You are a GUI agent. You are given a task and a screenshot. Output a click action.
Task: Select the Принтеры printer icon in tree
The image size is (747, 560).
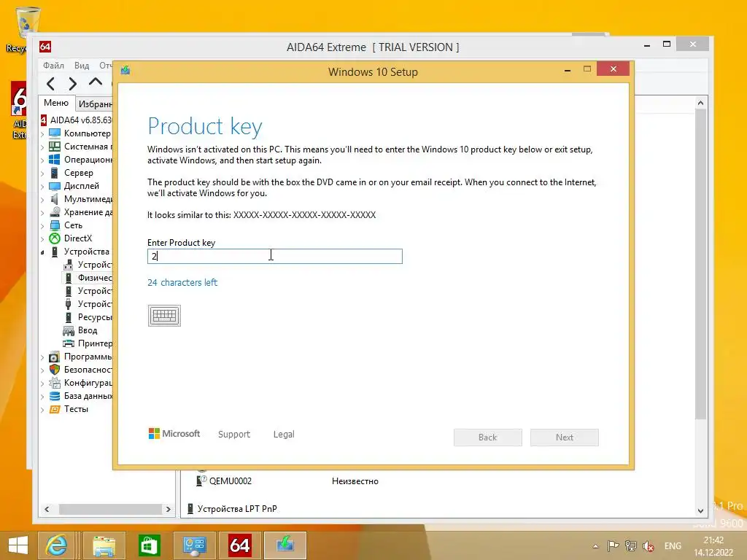(69, 343)
